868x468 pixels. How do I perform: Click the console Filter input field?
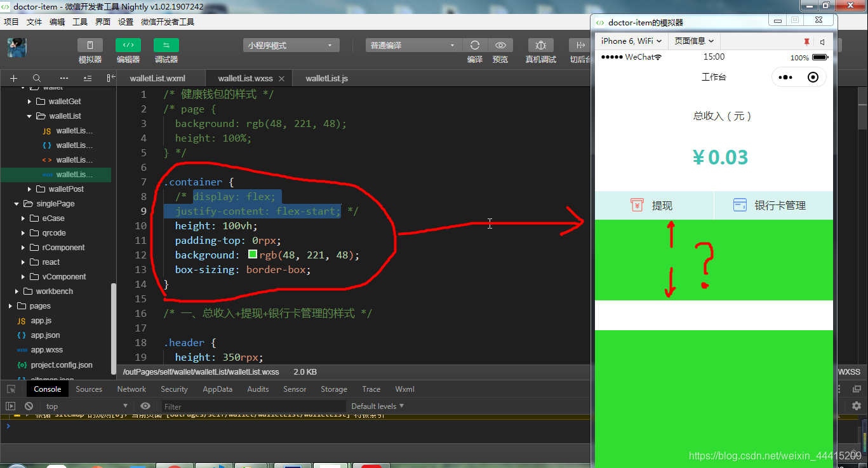coord(253,406)
